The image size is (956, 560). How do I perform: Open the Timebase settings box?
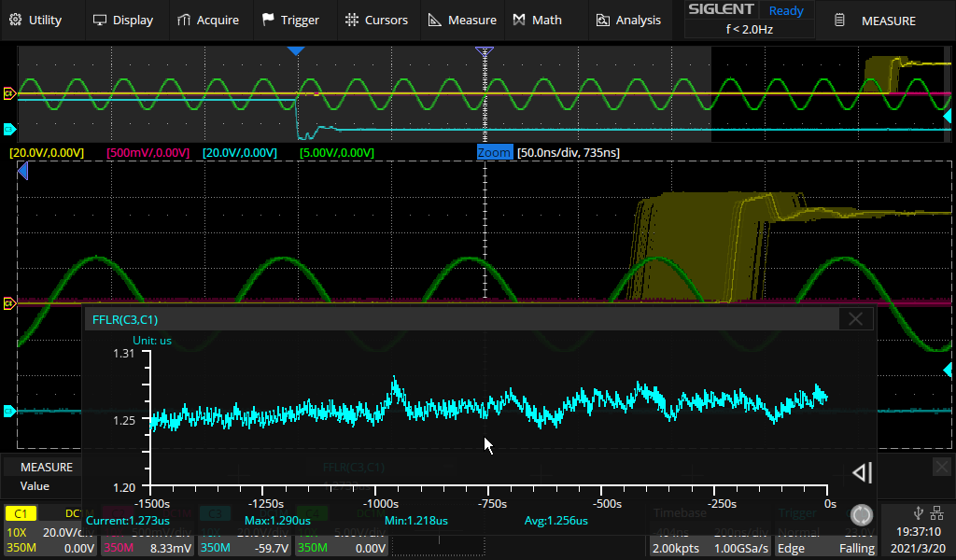pyautogui.click(x=710, y=531)
